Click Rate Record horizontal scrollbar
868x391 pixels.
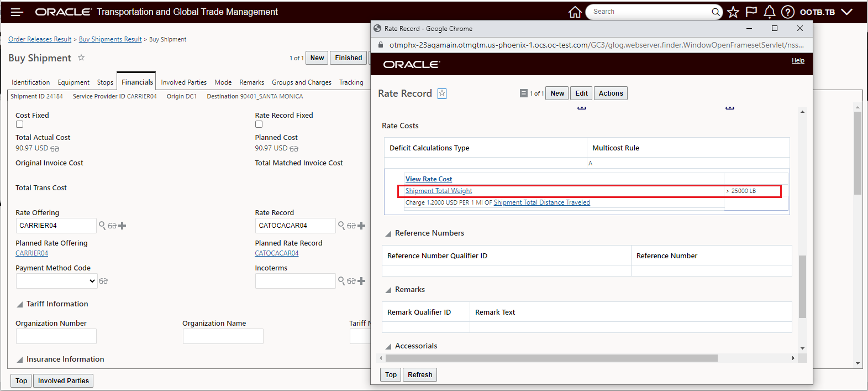pyautogui.click(x=551, y=358)
